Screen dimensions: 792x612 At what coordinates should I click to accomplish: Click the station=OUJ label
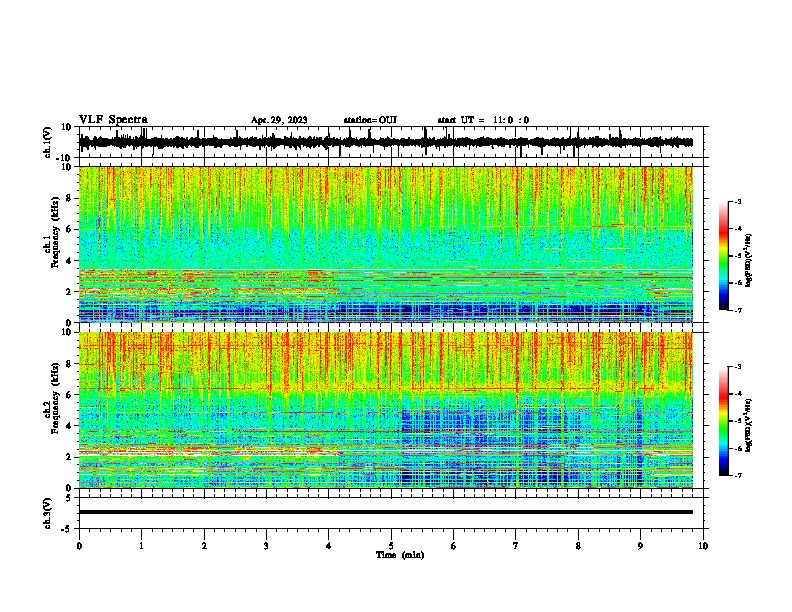pyautogui.click(x=370, y=120)
